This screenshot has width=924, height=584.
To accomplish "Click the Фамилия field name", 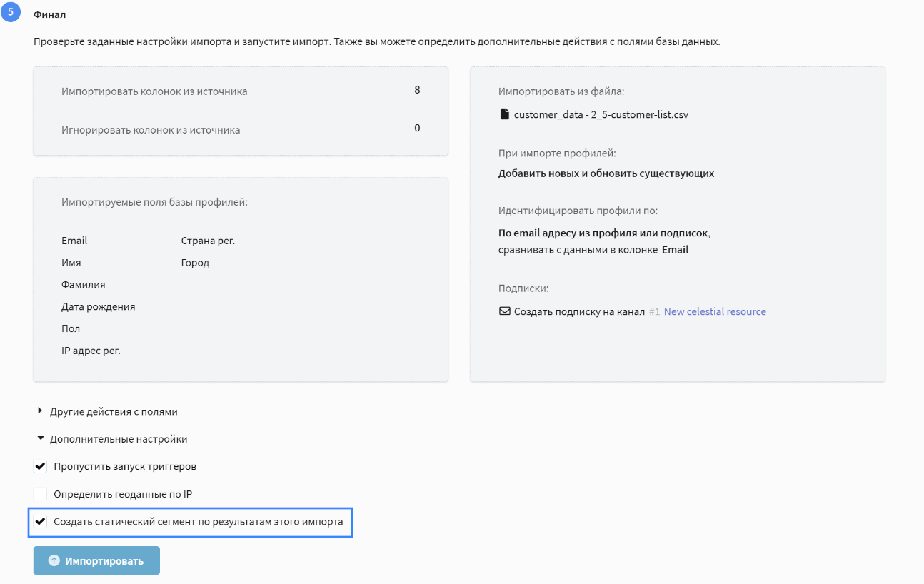I will pyautogui.click(x=84, y=285).
